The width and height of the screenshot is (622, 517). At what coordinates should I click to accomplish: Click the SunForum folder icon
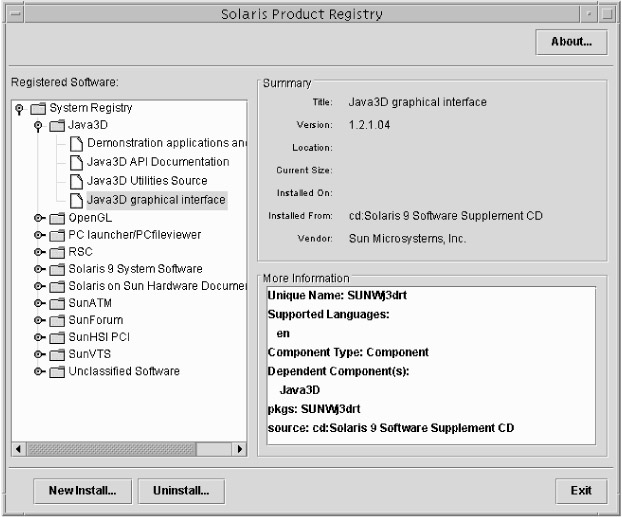(x=57, y=320)
